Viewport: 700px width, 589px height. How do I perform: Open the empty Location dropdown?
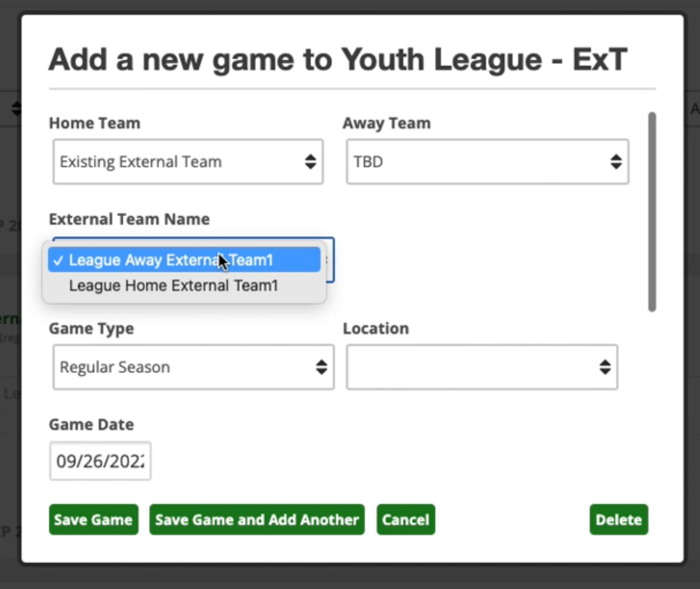pos(482,367)
